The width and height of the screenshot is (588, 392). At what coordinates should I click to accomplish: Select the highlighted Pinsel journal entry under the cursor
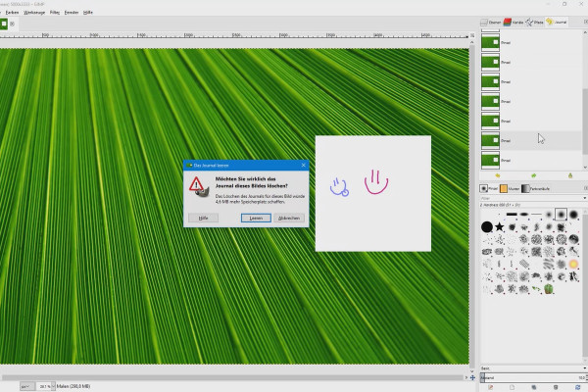click(530, 141)
